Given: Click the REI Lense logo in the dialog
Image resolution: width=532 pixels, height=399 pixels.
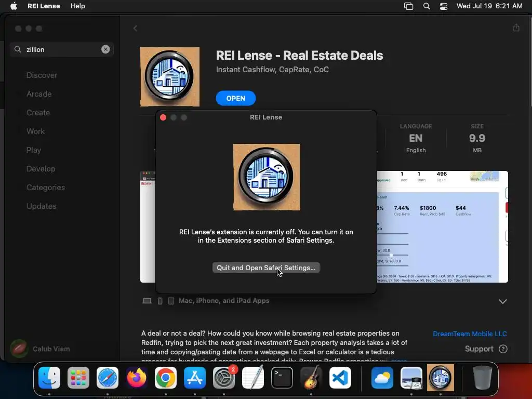Looking at the screenshot, I should tap(267, 177).
